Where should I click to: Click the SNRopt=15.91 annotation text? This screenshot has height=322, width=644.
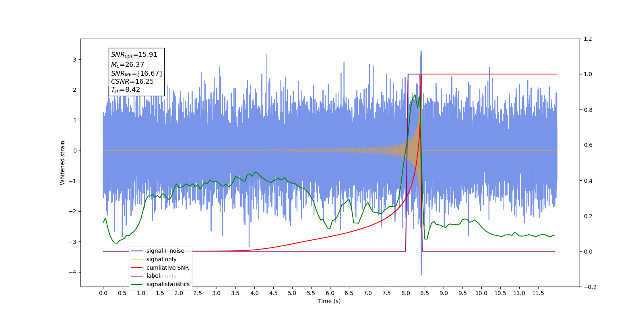pyautogui.click(x=134, y=55)
